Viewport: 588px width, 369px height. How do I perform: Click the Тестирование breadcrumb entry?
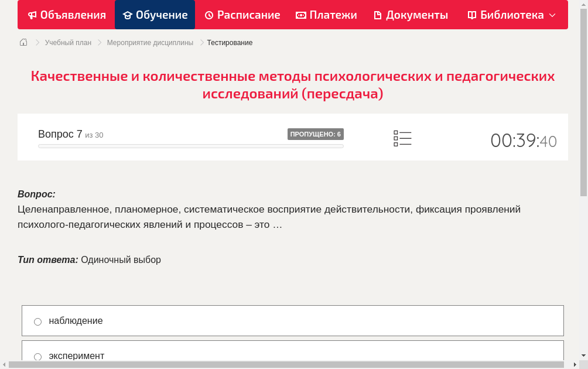coord(229,42)
